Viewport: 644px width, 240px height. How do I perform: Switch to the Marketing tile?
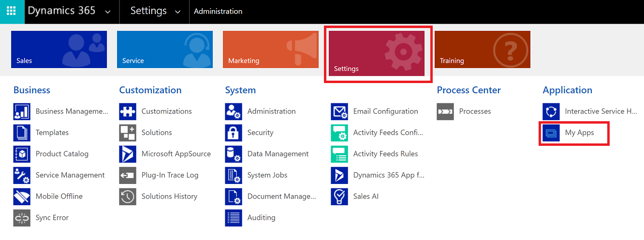click(x=271, y=49)
